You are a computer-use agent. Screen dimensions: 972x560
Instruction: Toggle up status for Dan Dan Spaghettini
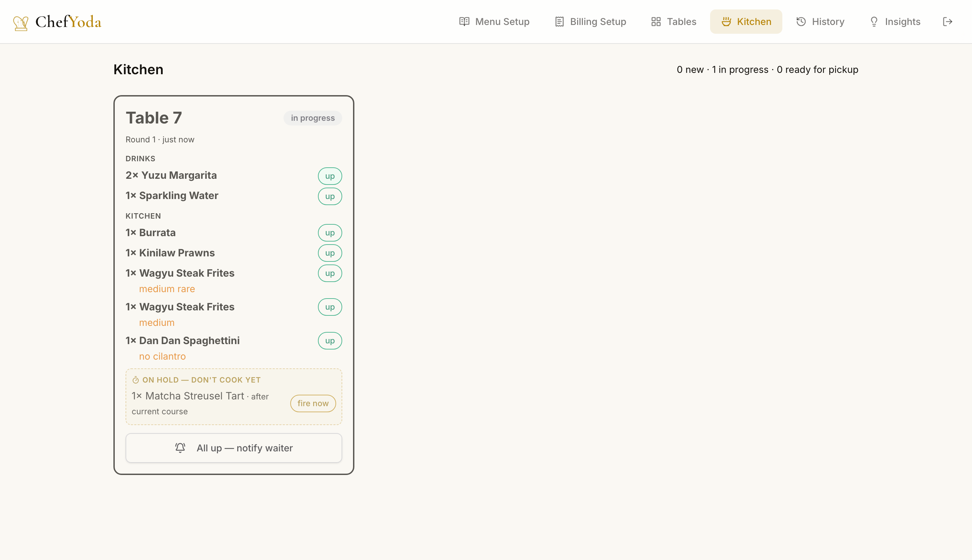tap(330, 341)
